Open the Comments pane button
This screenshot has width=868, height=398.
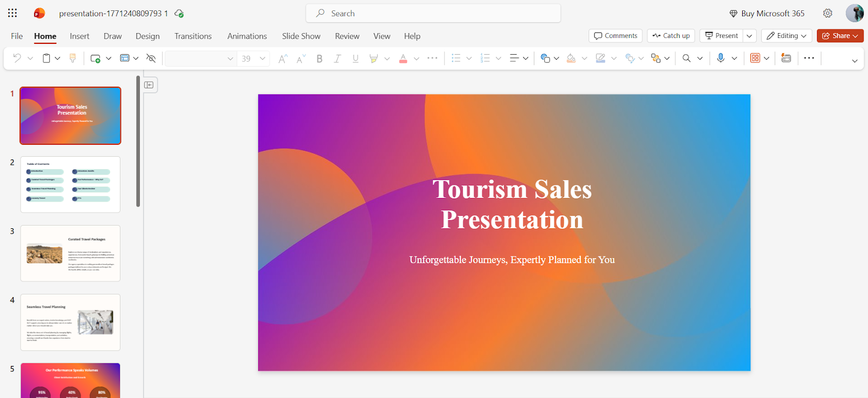pos(615,36)
